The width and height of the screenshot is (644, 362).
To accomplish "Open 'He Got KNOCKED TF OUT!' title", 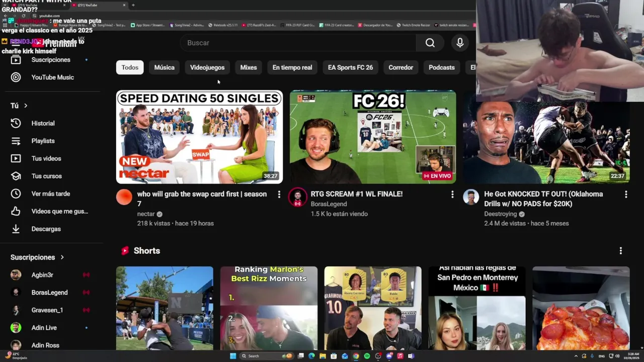I will 543,199.
